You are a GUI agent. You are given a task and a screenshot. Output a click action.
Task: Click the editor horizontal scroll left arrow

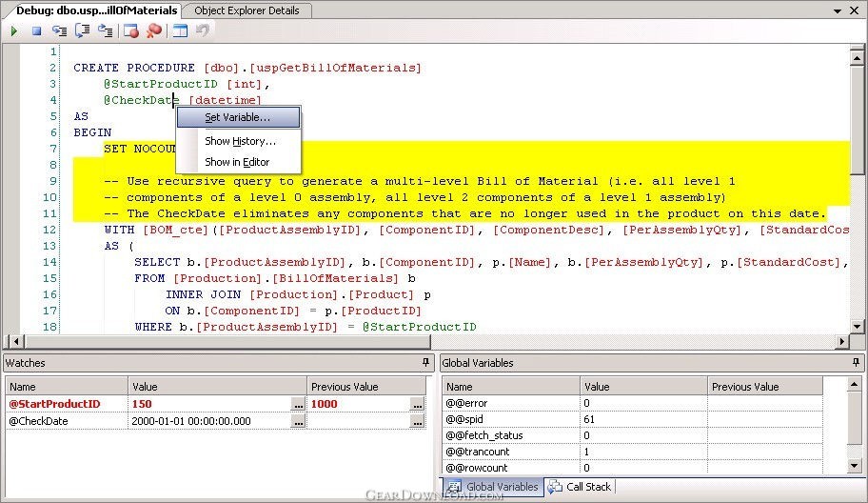(16, 341)
